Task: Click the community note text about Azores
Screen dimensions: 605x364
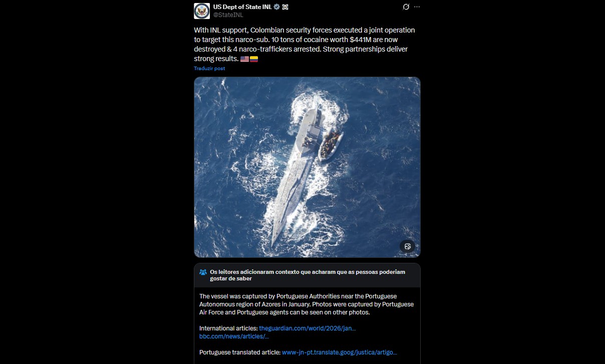Action: (307, 304)
